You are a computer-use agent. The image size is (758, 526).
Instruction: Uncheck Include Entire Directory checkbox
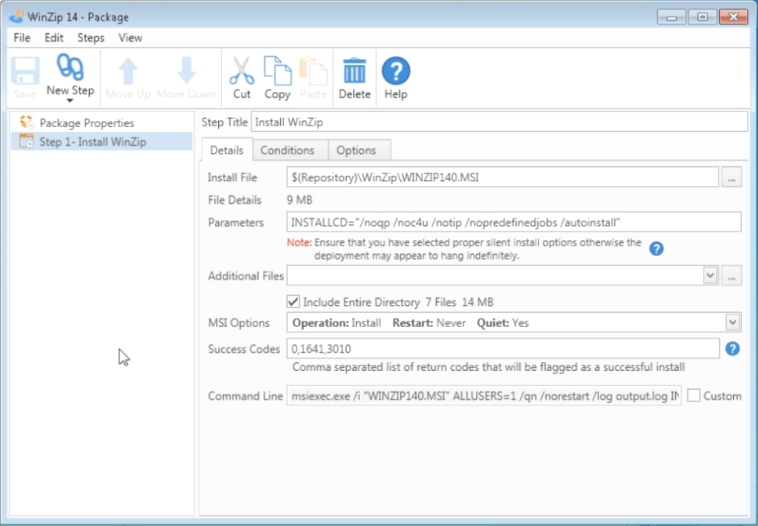coord(293,302)
